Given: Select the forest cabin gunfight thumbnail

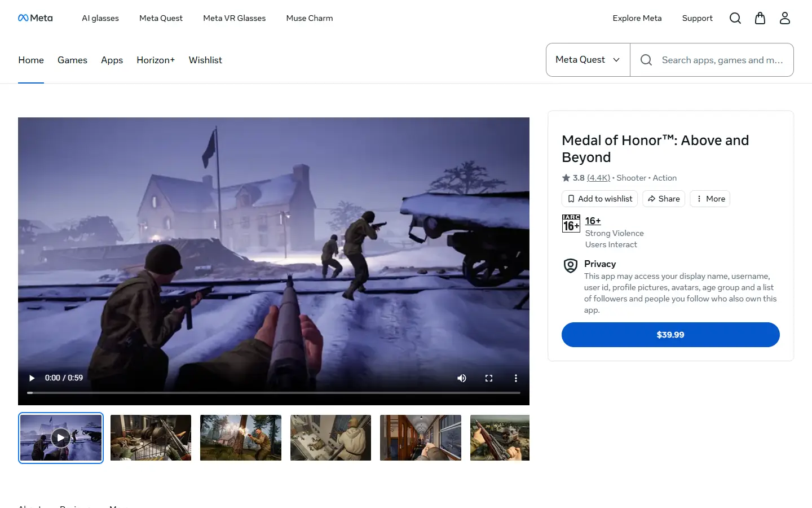Looking at the screenshot, I should tap(241, 438).
